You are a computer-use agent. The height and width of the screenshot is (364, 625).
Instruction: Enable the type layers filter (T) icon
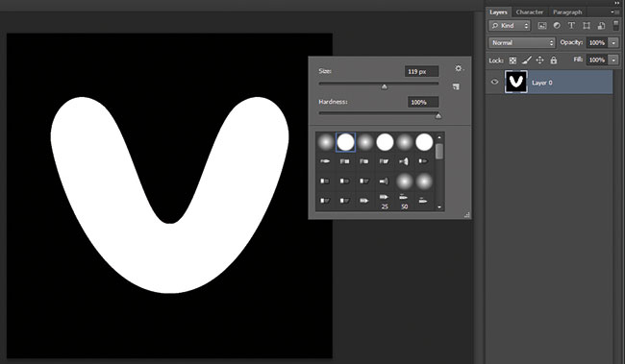[x=571, y=26]
